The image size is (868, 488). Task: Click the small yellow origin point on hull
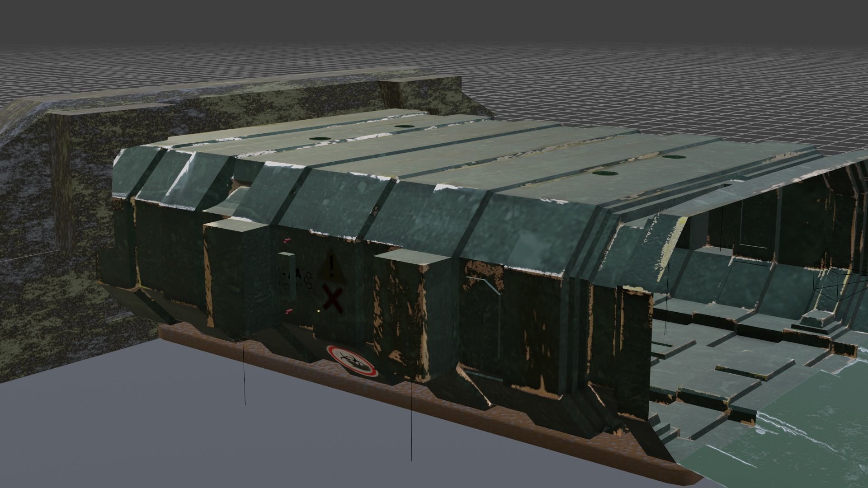[x=319, y=311]
